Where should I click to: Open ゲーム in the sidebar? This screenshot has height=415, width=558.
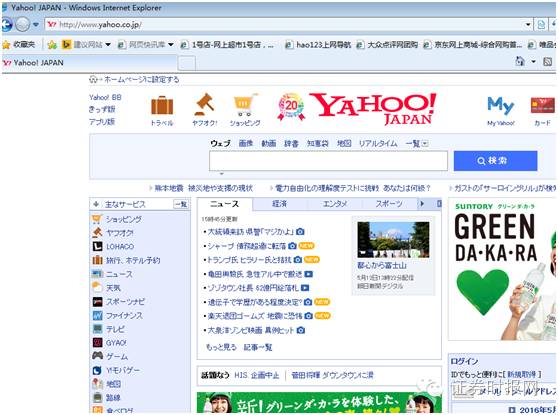pos(117,356)
